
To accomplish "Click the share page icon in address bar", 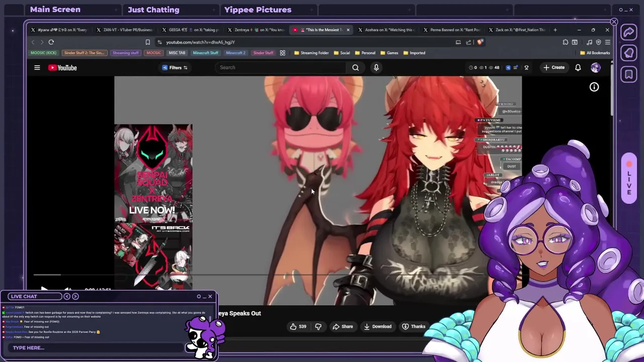I will coord(468,42).
